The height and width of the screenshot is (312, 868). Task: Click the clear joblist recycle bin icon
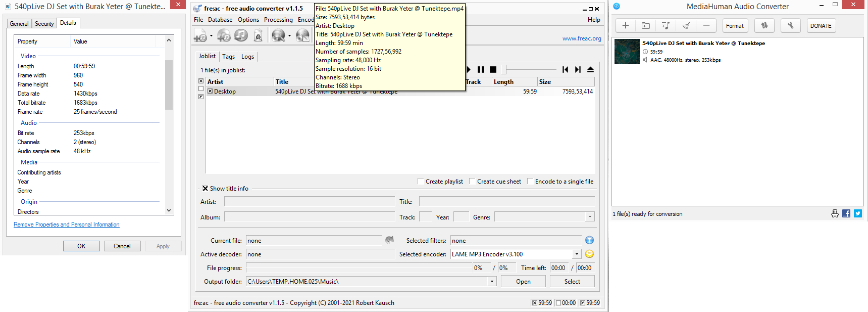pos(258,35)
